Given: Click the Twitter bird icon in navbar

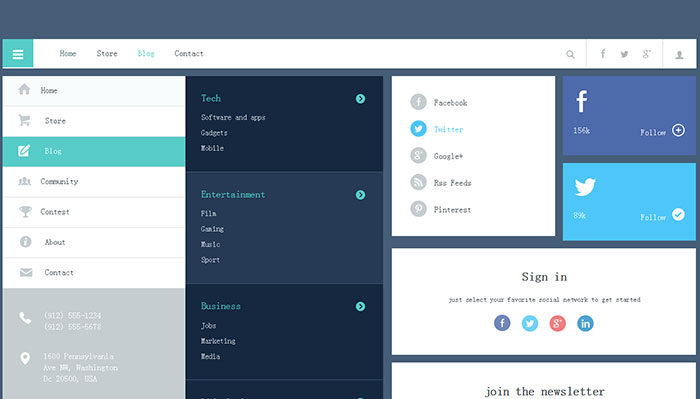Looking at the screenshot, I should click(x=624, y=54).
